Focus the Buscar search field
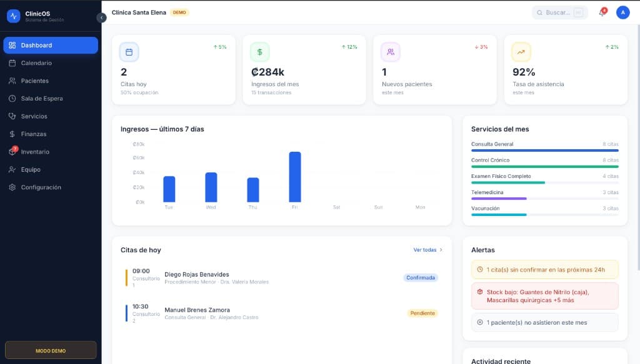The width and height of the screenshot is (640, 364). (x=559, y=12)
